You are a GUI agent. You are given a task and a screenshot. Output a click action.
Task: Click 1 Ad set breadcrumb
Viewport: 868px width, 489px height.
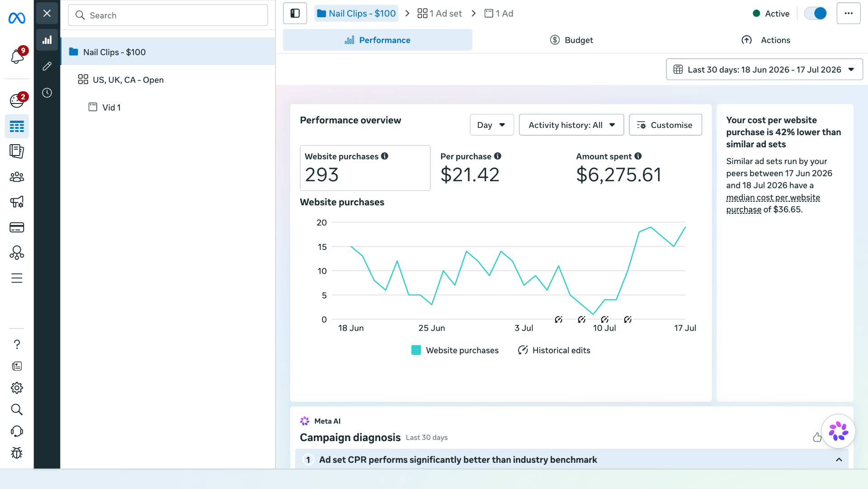pyautogui.click(x=440, y=14)
